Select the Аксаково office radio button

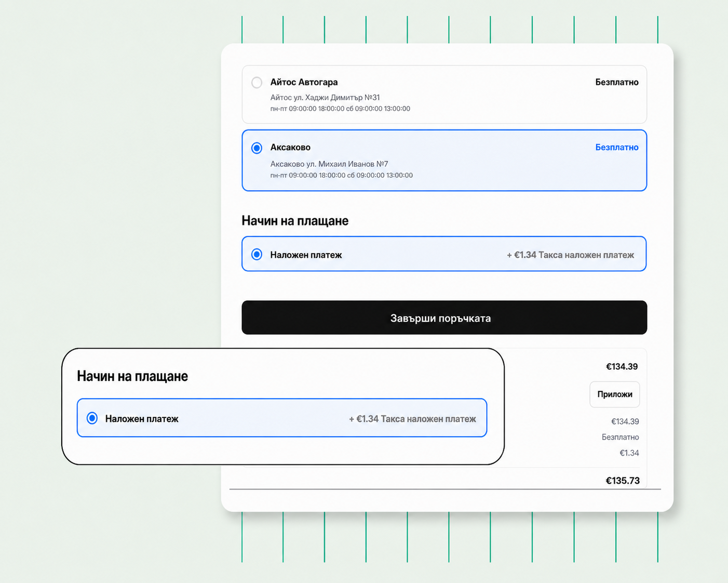257,148
